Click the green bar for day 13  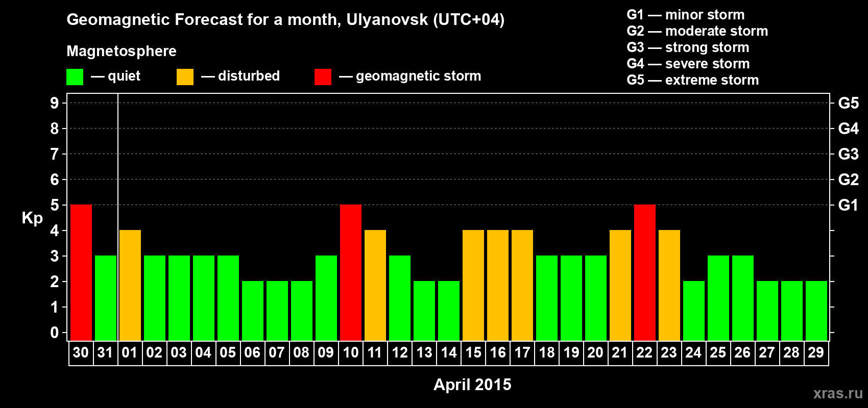click(424, 311)
